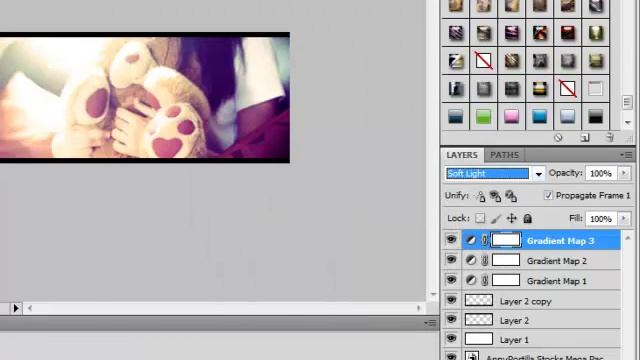Select the Layer 2 layer row
640x360 pixels.
click(x=541, y=320)
